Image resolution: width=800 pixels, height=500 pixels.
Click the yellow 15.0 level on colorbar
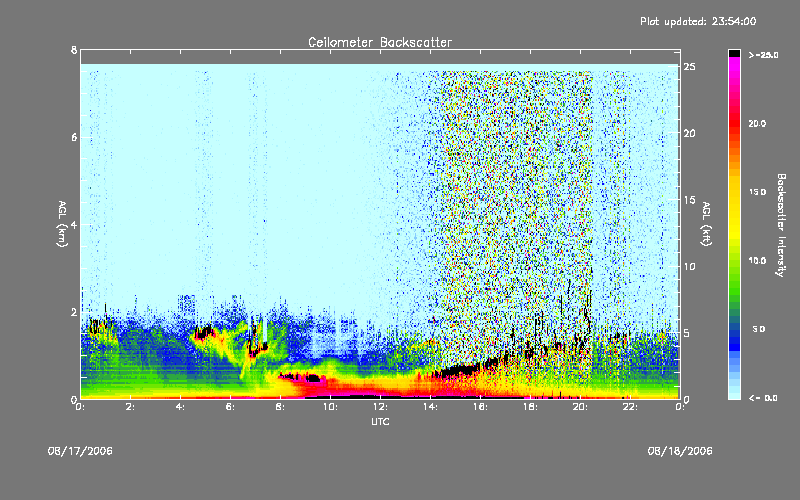pyautogui.click(x=734, y=192)
